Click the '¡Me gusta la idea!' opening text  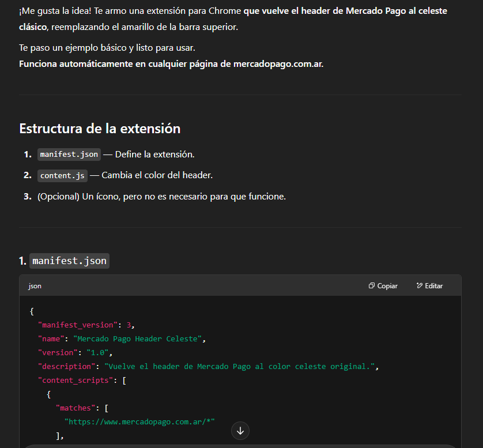pos(55,11)
